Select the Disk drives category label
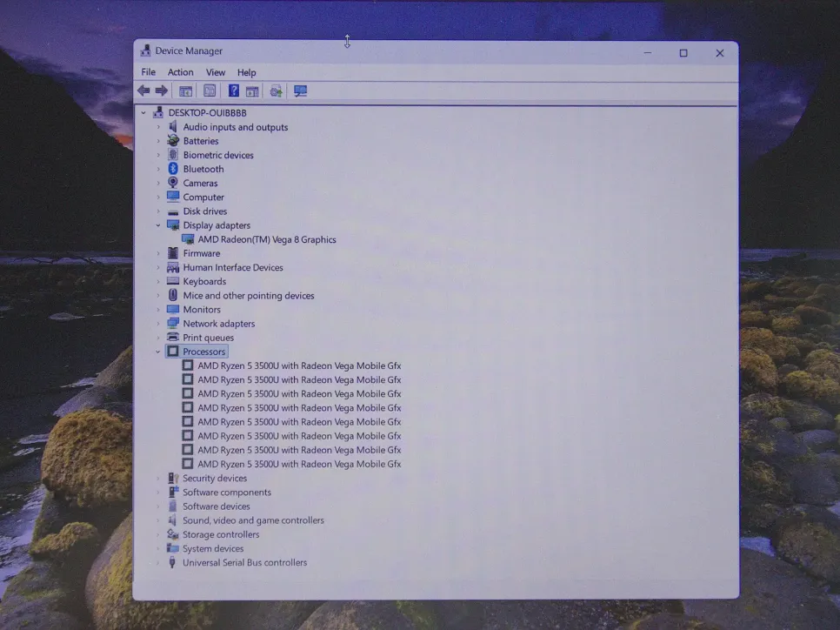 point(205,211)
